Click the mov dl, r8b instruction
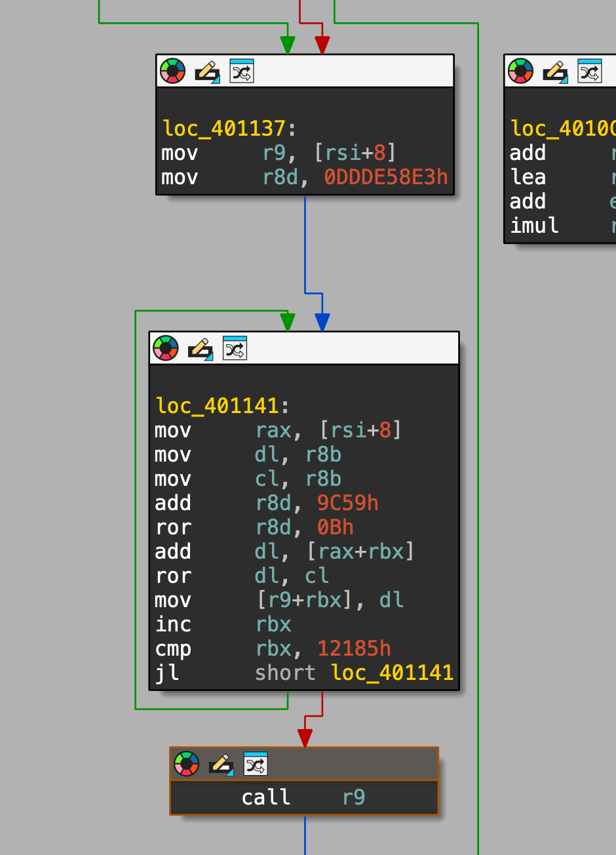The image size is (616, 855). point(248,454)
